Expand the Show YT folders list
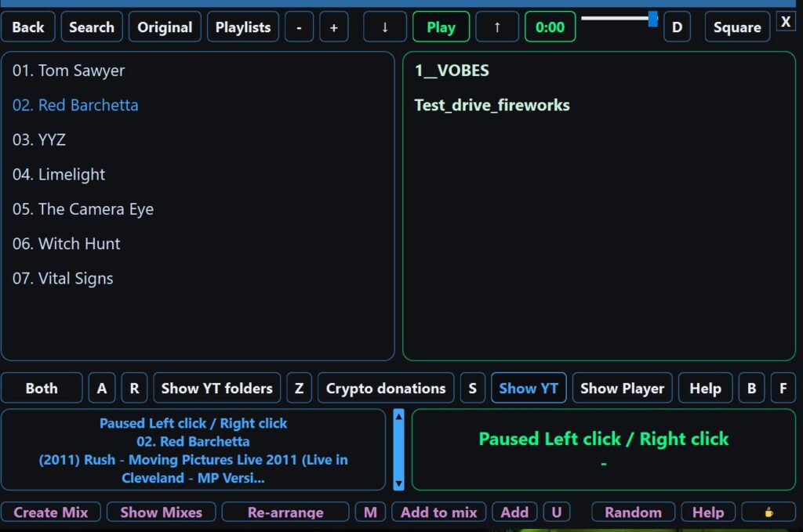This screenshot has height=532, width=803. tap(216, 388)
